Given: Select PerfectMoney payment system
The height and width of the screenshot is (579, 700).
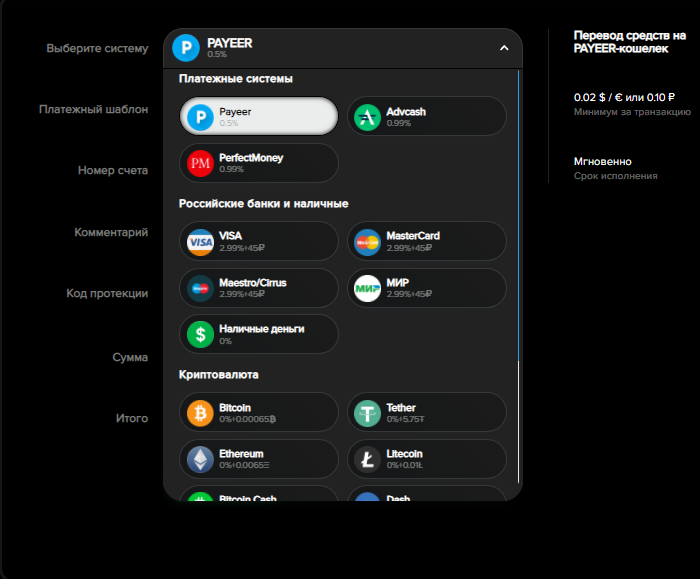Looking at the screenshot, I should (259, 163).
